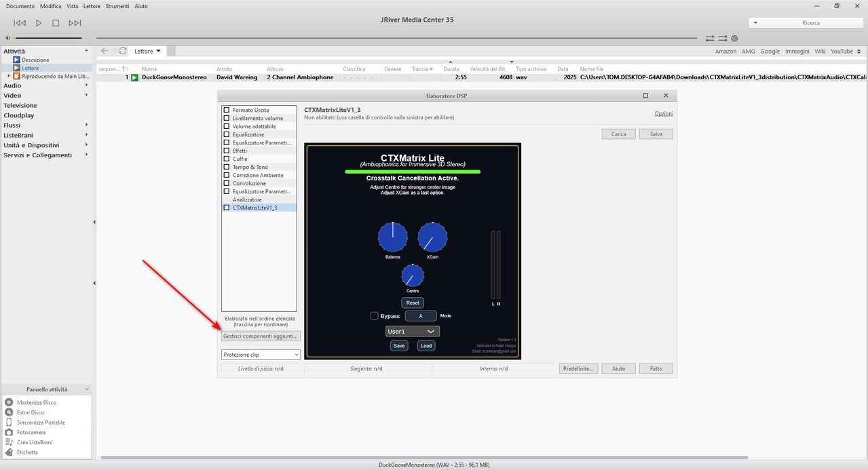Viewport: 868px width, 470px height.
Task: Click the Crea ListaBrani playlist icon
Action: click(10, 442)
